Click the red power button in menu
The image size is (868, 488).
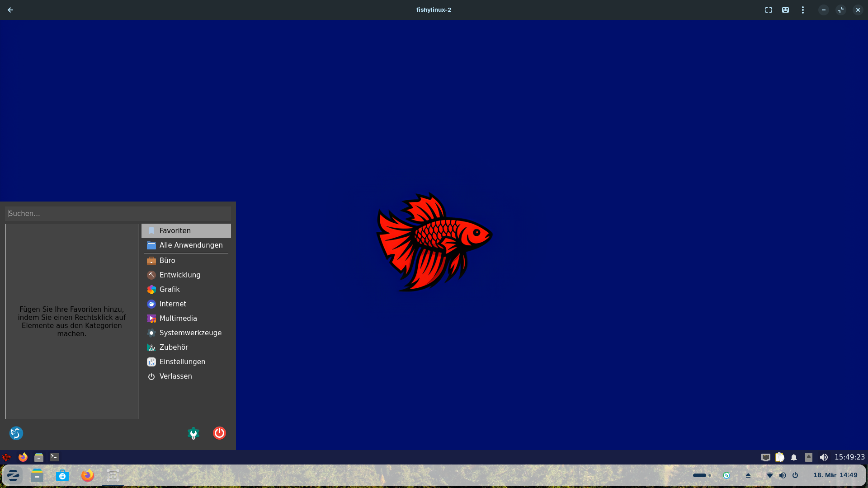(x=219, y=433)
